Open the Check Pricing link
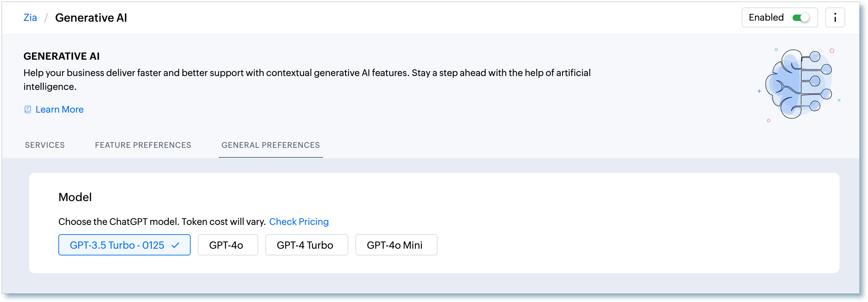 coord(299,222)
